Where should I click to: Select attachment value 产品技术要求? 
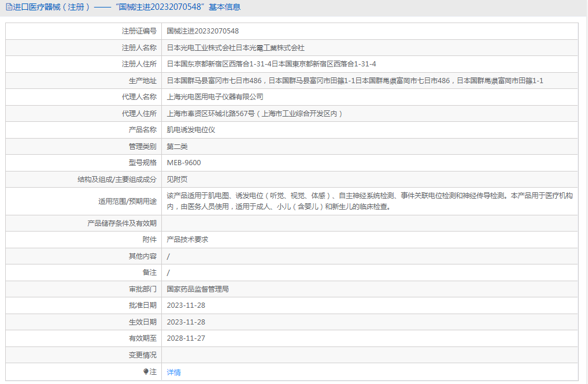pyautogui.click(x=187, y=240)
